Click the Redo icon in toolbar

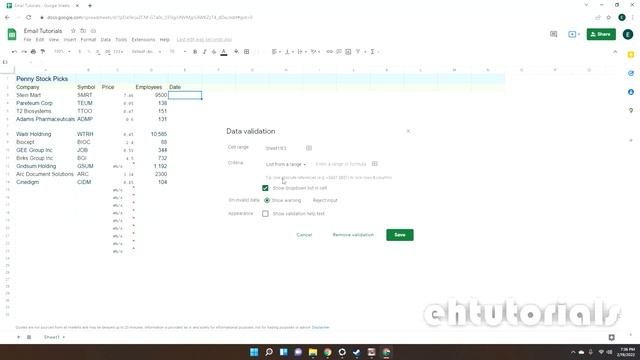pos(24,52)
